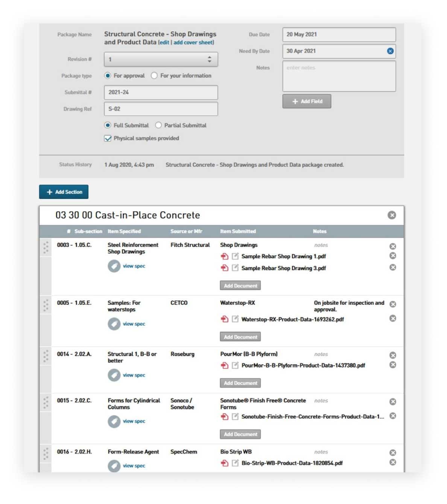Click the Due Date input field
Viewport: 447px width, 504px height.
click(x=339, y=34)
